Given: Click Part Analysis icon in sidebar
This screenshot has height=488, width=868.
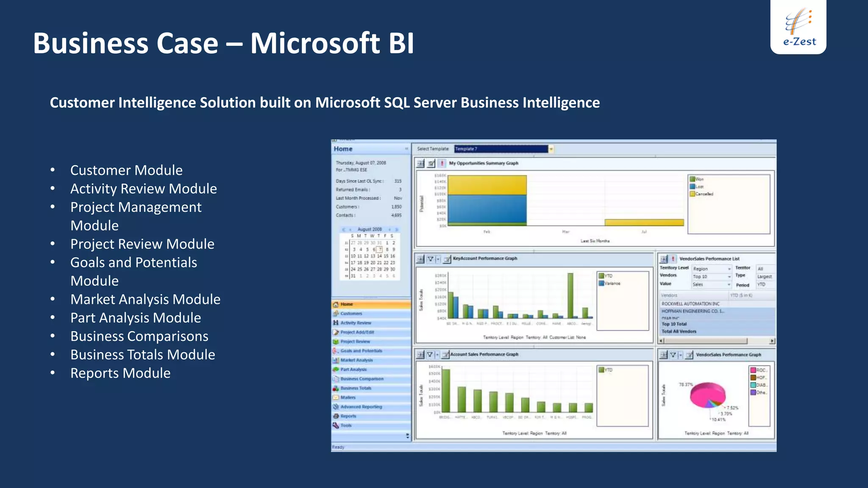Looking at the screenshot, I should 336,369.
